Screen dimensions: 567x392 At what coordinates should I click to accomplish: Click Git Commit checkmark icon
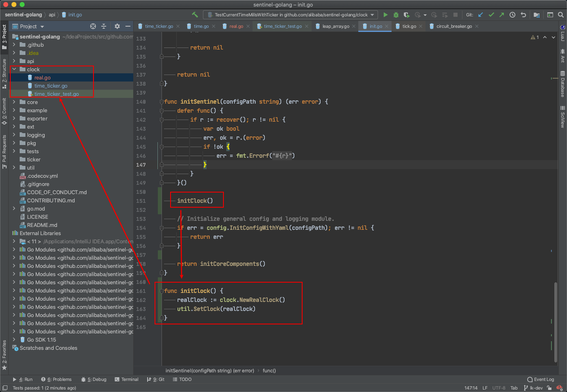click(491, 15)
